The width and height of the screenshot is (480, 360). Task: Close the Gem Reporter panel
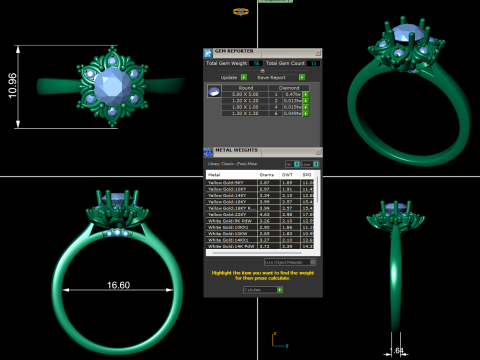(318, 53)
